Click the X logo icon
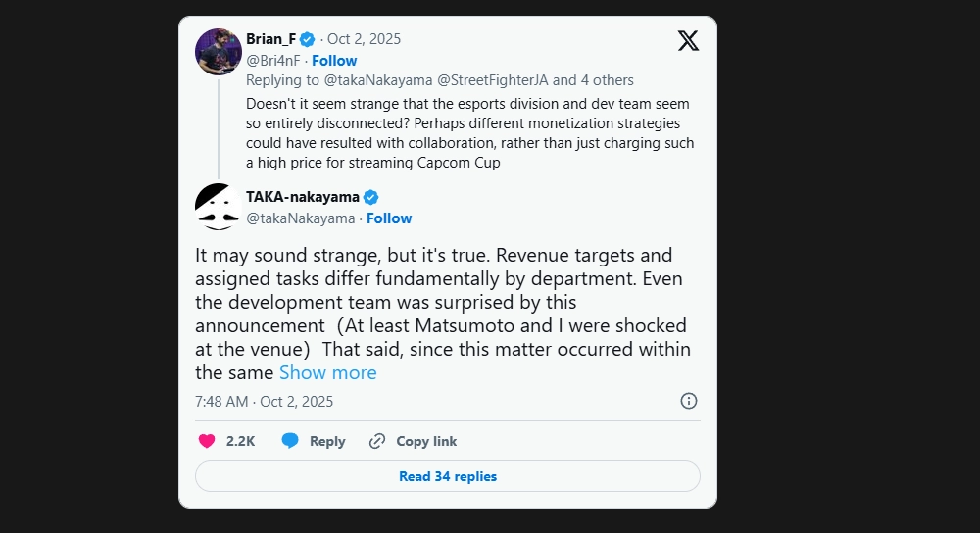Image resolution: width=980 pixels, height=533 pixels. point(688,40)
